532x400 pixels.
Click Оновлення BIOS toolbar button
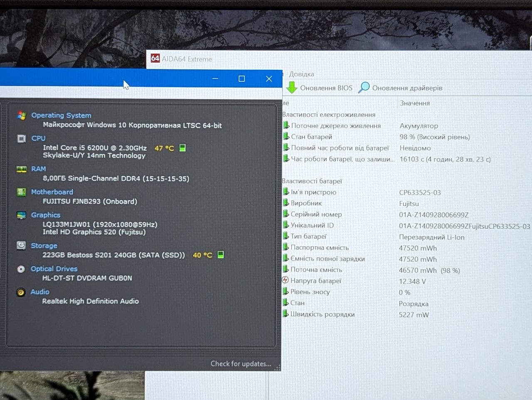[x=319, y=88]
